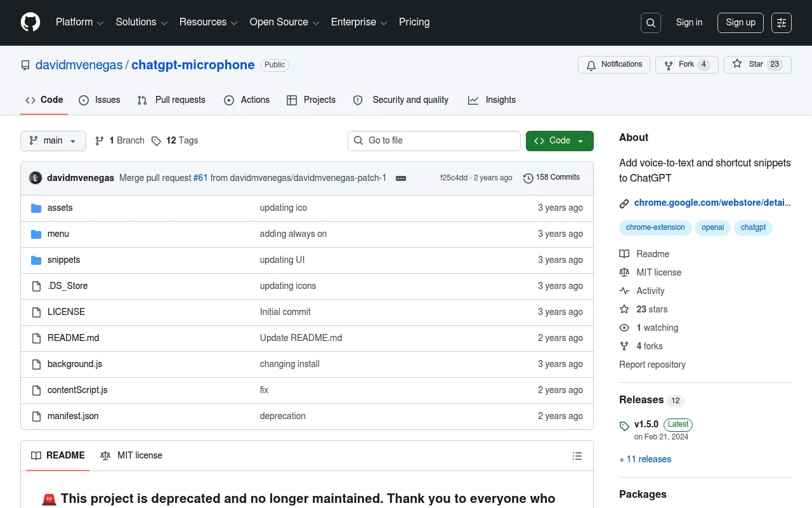
Task: Switch to the Pull requests tab
Action: (x=171, y=100)
